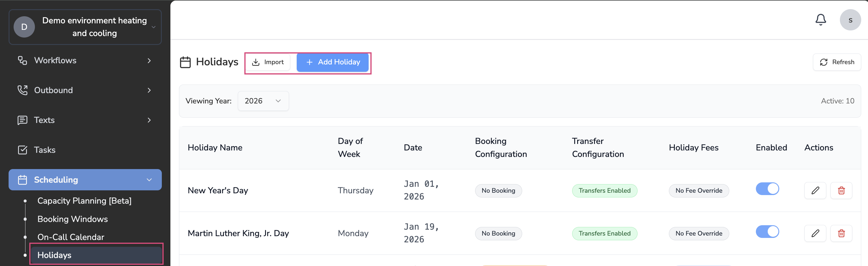The image size is (868, 266).
Task: Disable the Martin Luther King, Jr. Day toggle
Action: coord(767,232)
